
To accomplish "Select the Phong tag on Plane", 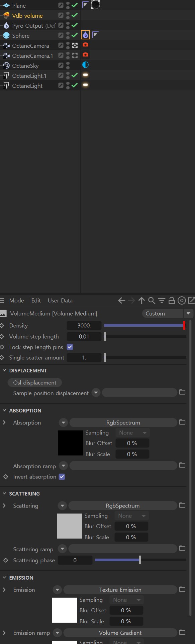I will click(x=85, y=5).
